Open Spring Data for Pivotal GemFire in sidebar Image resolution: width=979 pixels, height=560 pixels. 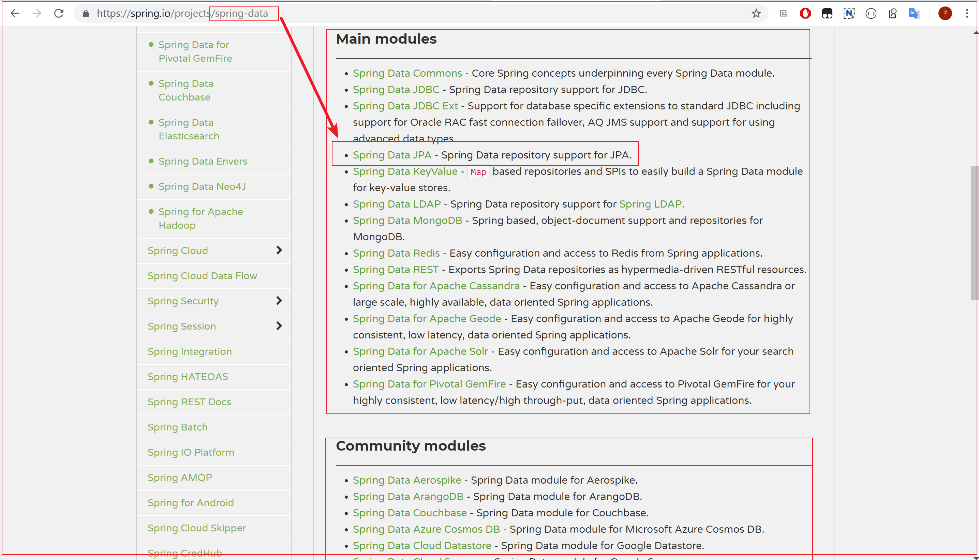(195, 51)
